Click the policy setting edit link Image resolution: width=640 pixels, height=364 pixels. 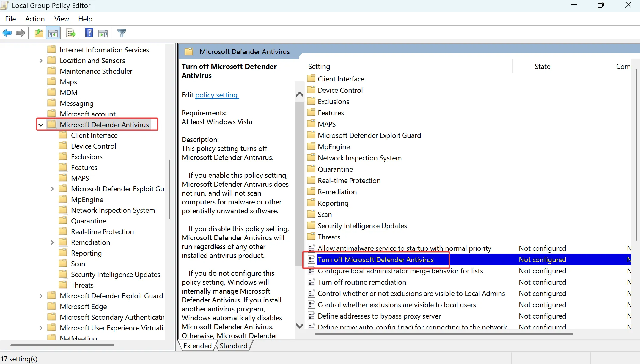217,95
